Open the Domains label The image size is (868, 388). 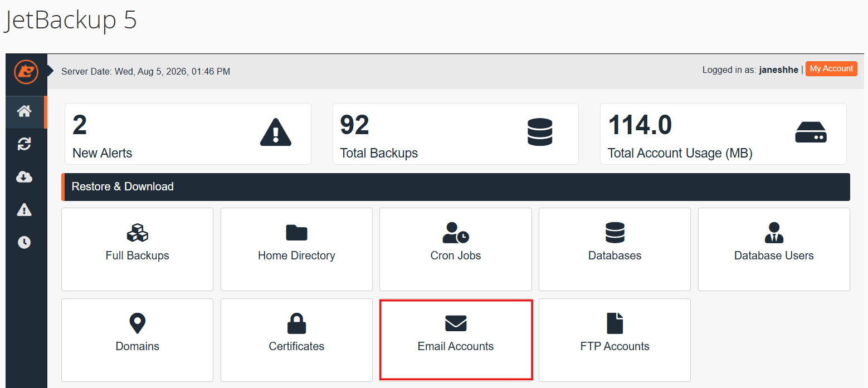[137, 346]
